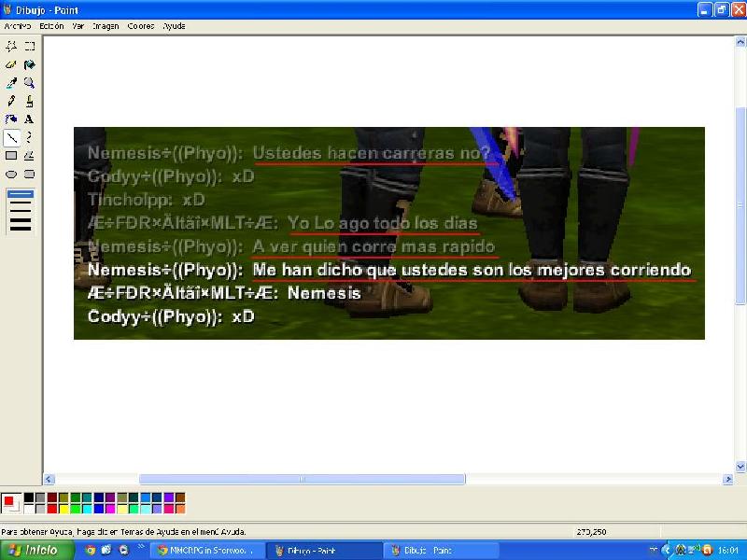Image resolution: width=747 pixels, height=560 pixels.
Task: Choose the Rectangle shape tool
Action: coord(11,156)
